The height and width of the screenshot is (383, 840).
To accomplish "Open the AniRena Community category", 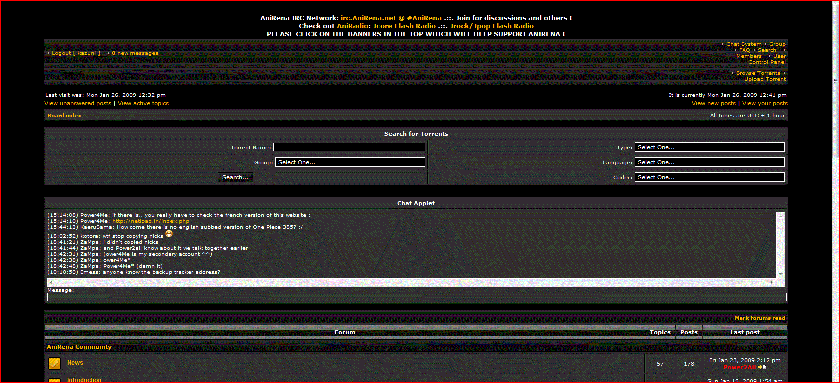I will (79, 347).
